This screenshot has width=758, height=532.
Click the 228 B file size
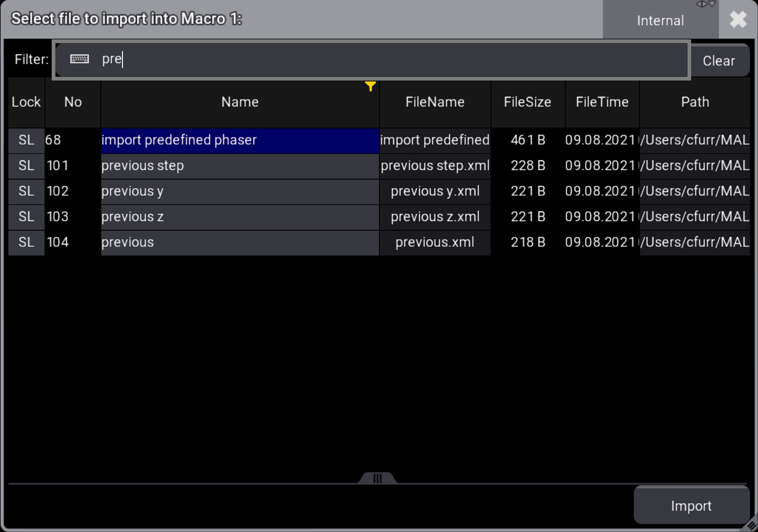pyautogui.click(x=528, y=166)
